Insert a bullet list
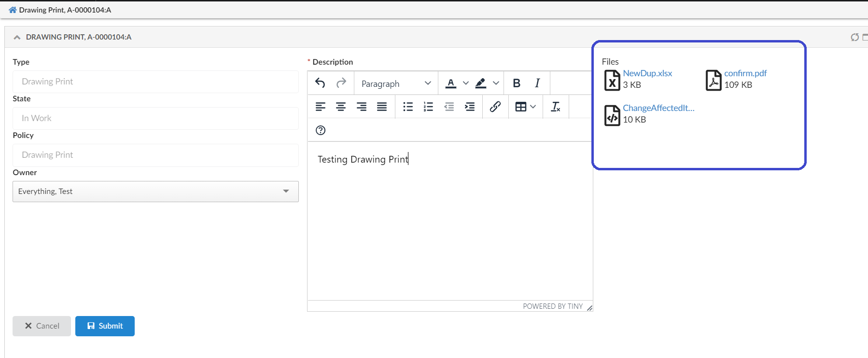 [x=408, y=107]
